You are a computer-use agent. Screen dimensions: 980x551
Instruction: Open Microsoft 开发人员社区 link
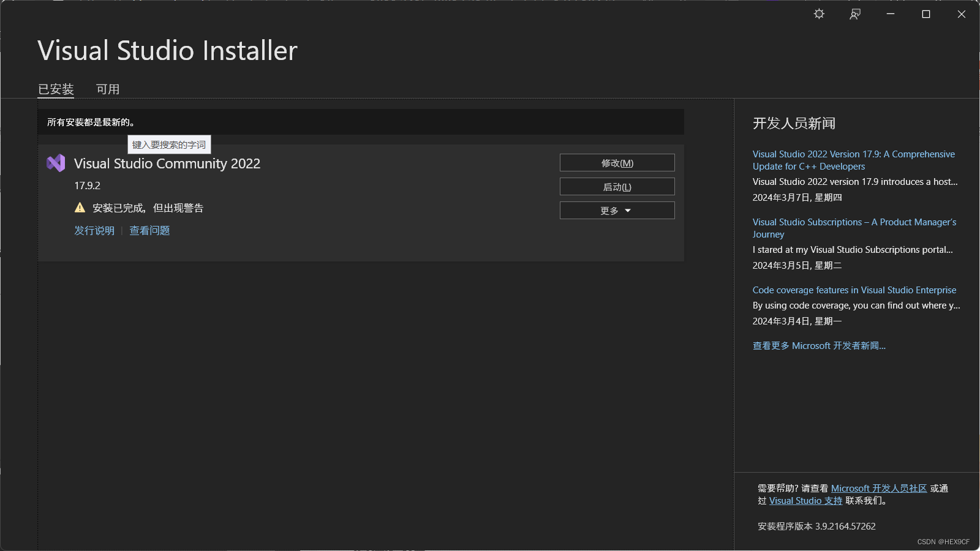coord(879,489)
